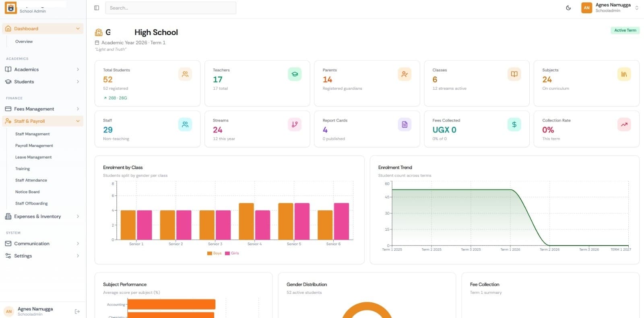Switch to dark mode via moon icon
644x318 pixels.
pos(568,8)
